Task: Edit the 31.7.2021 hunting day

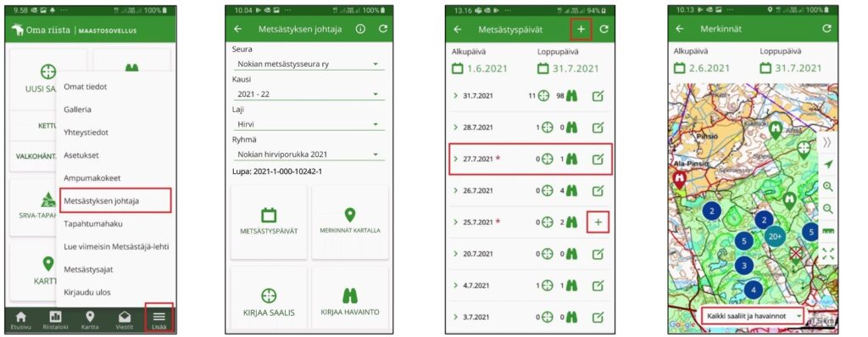Action: [598, 96]
